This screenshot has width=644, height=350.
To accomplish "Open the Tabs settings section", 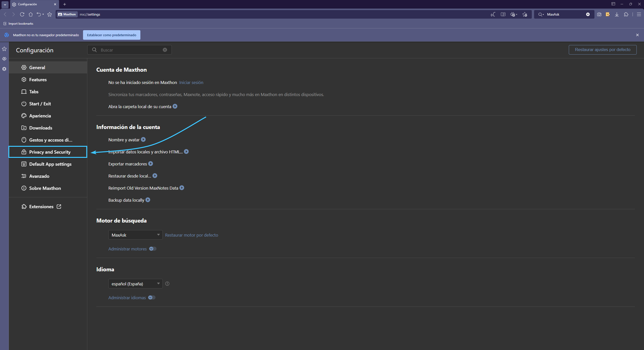I will (x=48, y=92).
